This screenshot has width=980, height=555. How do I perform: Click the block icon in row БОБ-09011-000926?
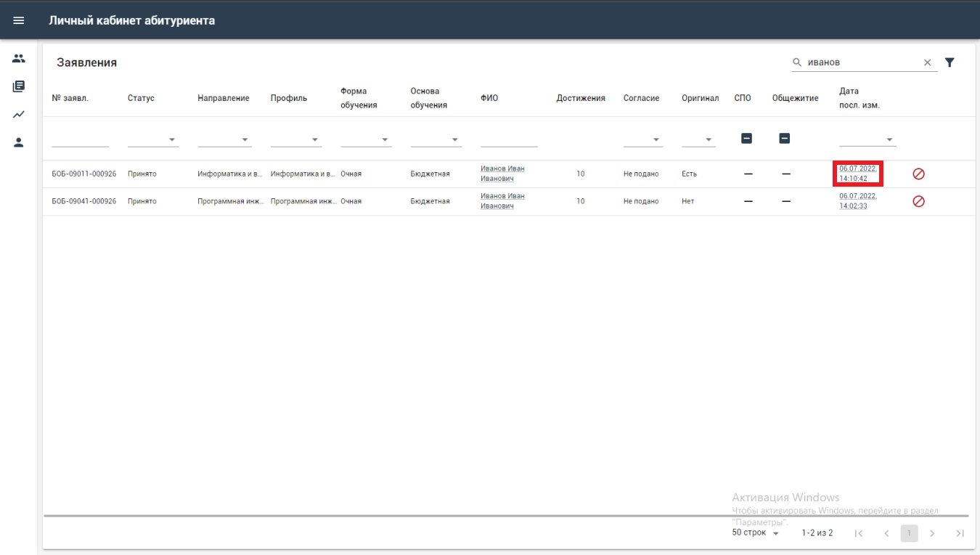[x=918, y=174]
